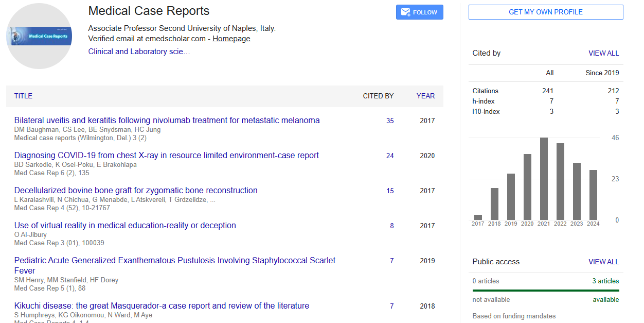Click the Follow button with envelope icon

(x=419, y=12)
